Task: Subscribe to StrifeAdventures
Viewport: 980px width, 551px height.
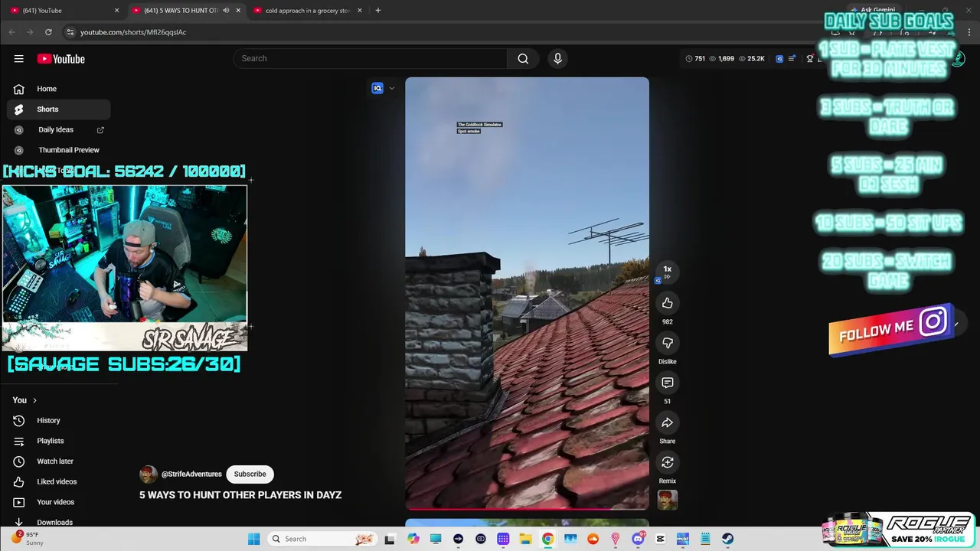Action: point(250,474)
